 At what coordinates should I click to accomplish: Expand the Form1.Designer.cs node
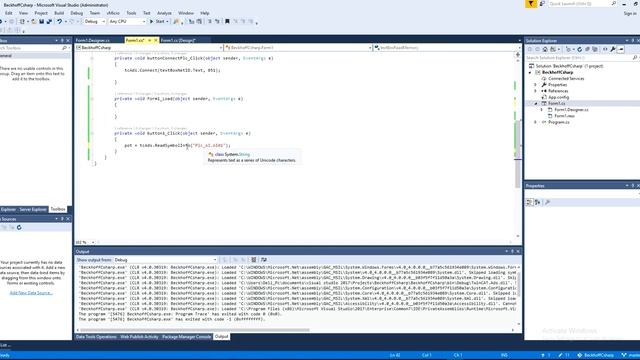click(542, 110)
